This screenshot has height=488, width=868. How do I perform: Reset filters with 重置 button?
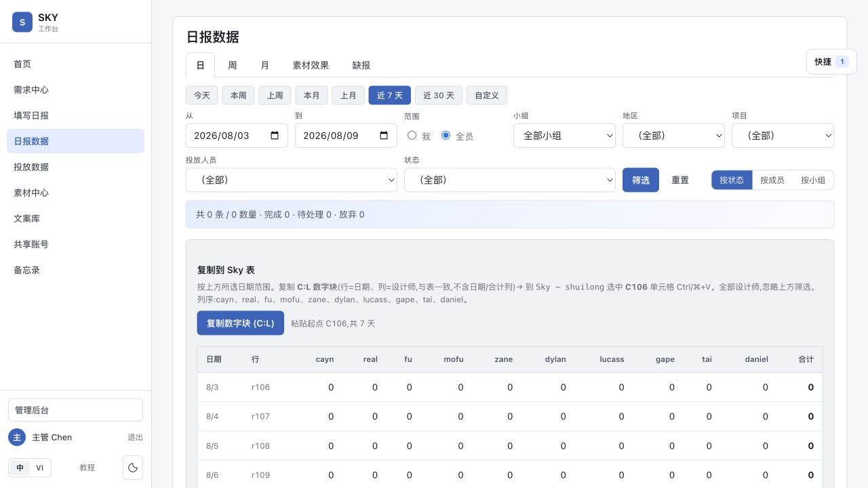(680, 180)
